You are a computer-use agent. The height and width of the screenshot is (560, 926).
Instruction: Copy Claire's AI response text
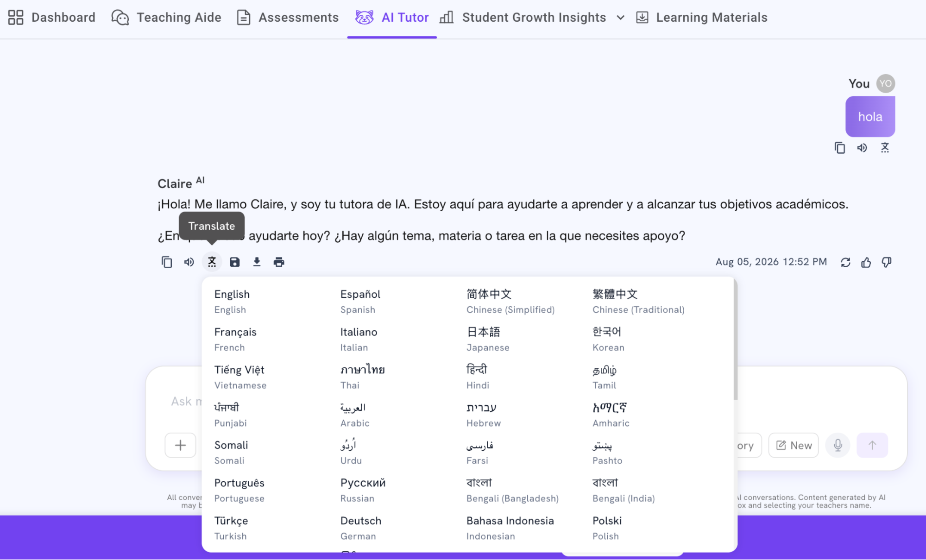click(x=167, y=262)
